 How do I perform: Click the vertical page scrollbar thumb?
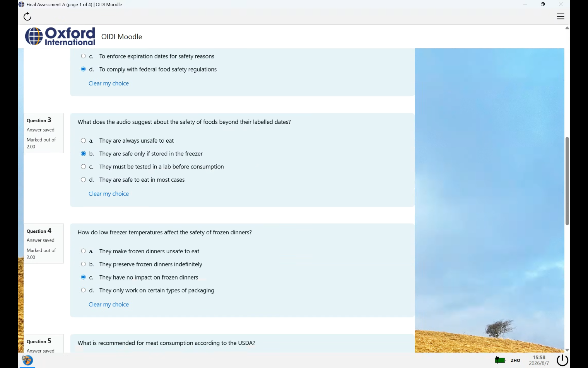pyautogui.click(x=567, y=181)
